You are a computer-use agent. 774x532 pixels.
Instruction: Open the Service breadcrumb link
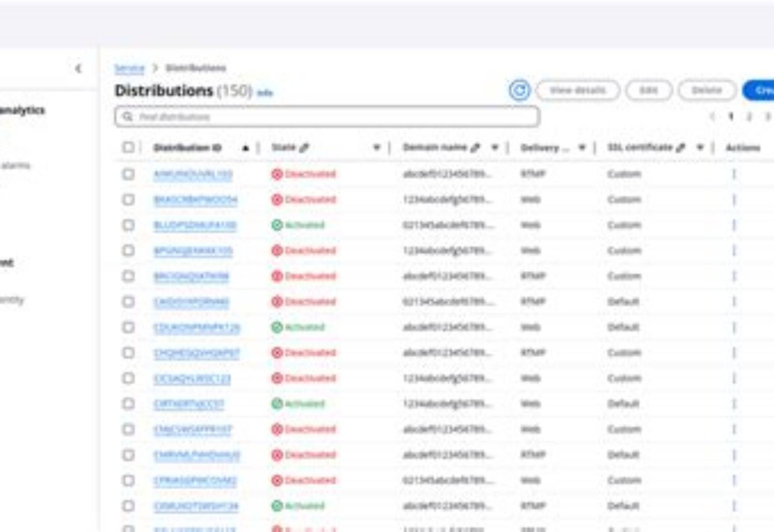(x=129, y=68)
